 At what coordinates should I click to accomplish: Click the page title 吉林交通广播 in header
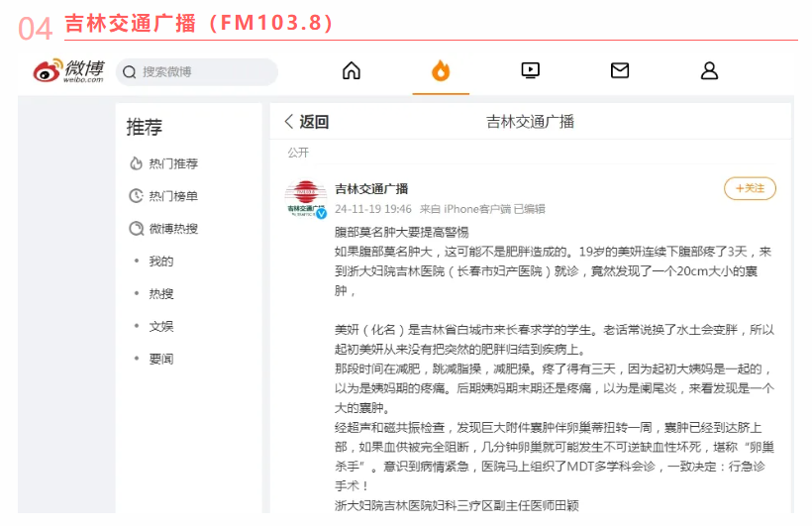pyautogui.click(x=530, y=122)
